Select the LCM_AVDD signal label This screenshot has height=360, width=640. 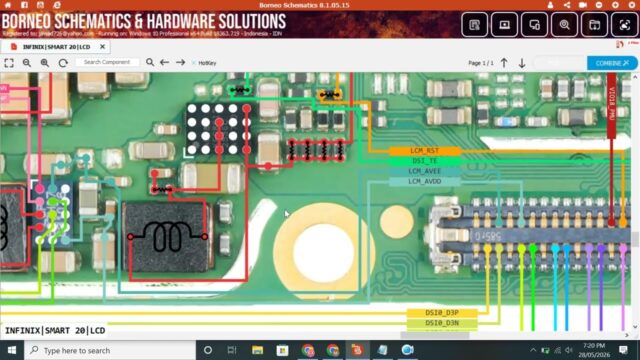click(x=424, y=182)
